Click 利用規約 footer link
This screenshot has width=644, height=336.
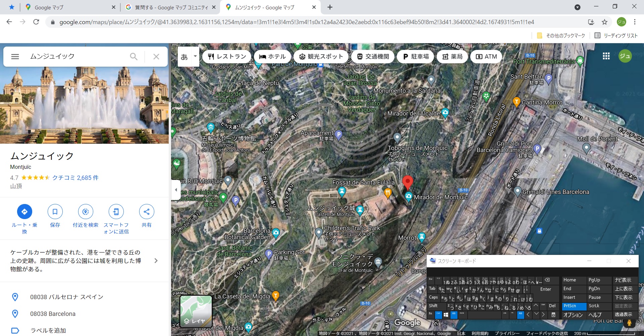pyautogui.click(x=480, y=333)
